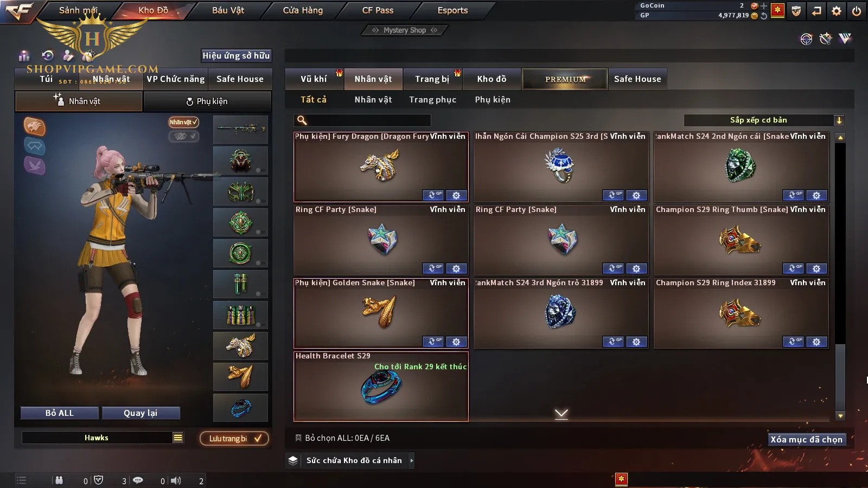Screen dimensions: 868x488
Task: Switch to the PREMIUM tab
Action: coord(565,79)
